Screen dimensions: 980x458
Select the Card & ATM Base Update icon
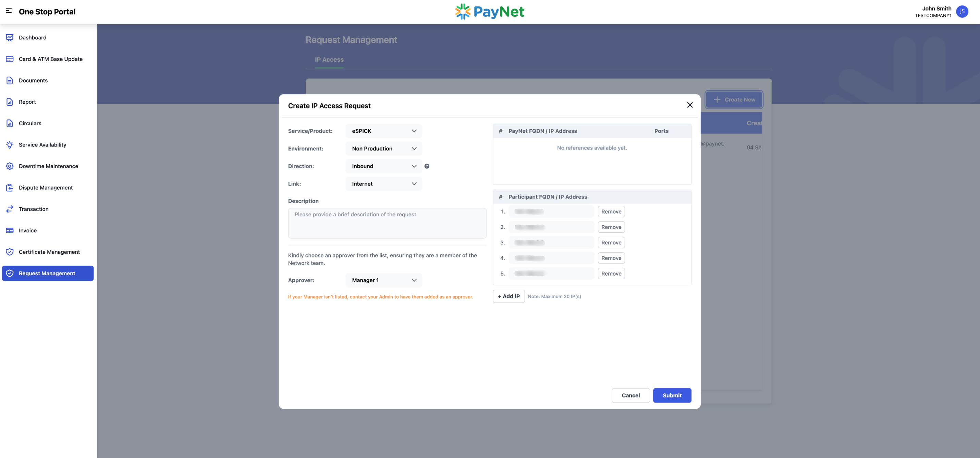[x=10, y=59]
